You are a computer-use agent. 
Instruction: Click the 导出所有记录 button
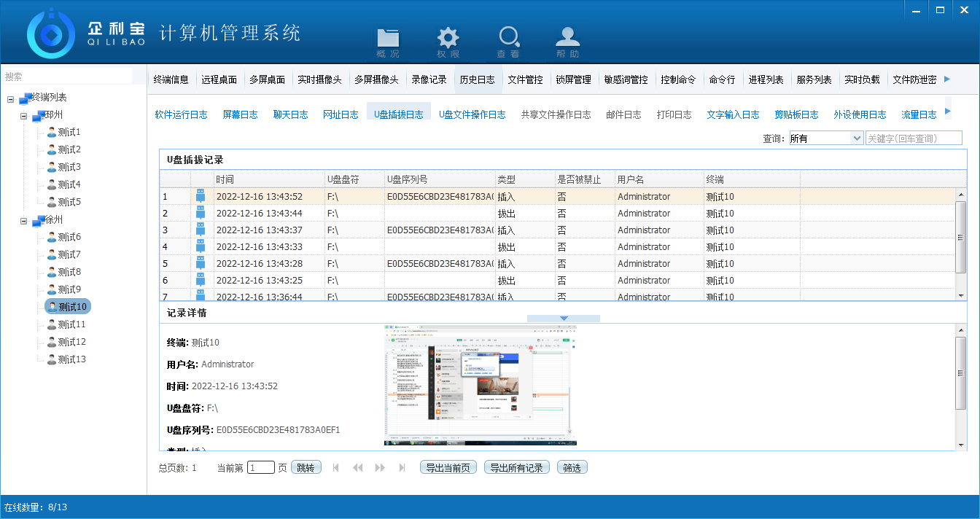pyautogui.click(x=516, y=468)
